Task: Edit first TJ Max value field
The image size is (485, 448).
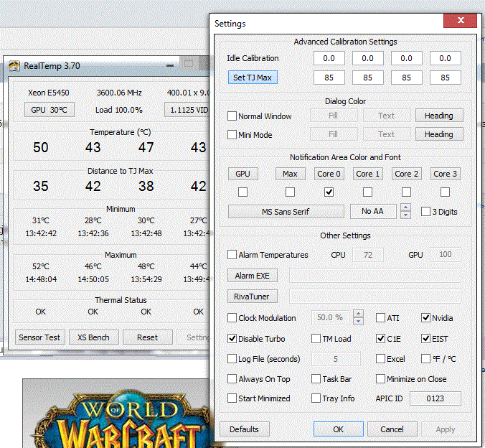Action: [329, 78]
